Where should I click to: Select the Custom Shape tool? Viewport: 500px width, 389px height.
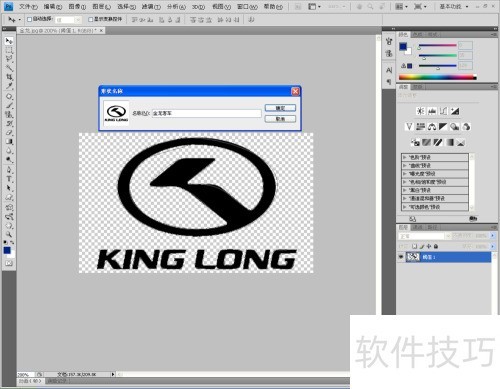click(9, 197)
